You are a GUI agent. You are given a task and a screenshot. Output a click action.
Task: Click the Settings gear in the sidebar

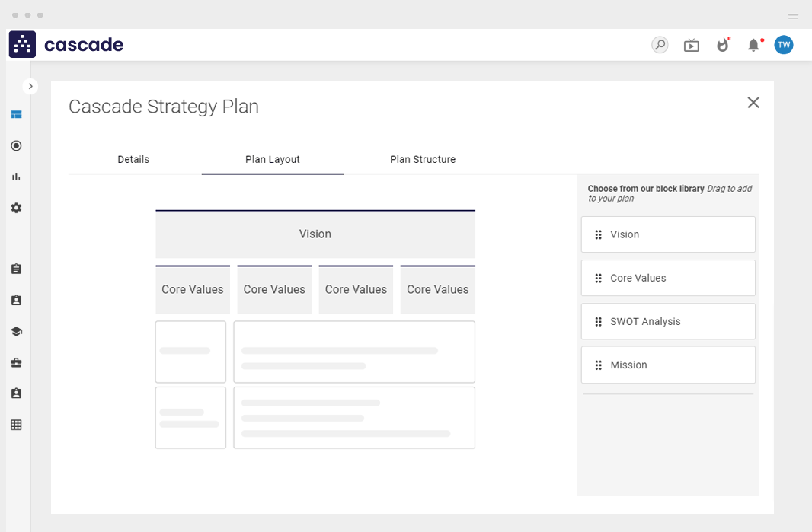(x=16, y=208)
